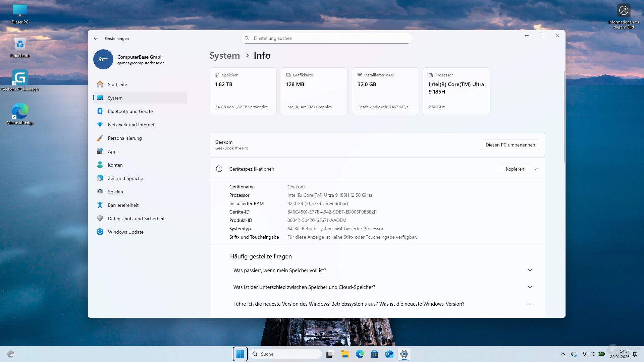Open Microsoft Edge from the taskbar

[x=360, y=354]
